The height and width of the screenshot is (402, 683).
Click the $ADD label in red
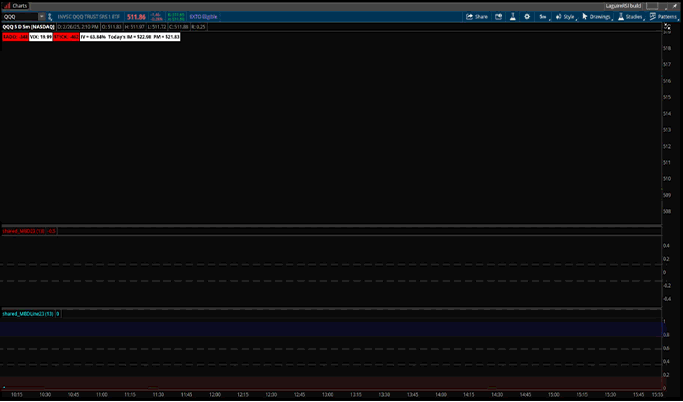[15, 37]
